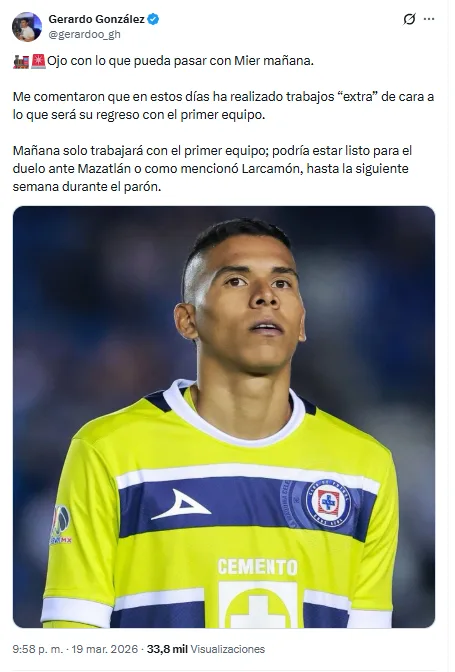Open Gerardo González's profile avatar
The height and width of the screenshot is (672, 455).
pos(27,27)
